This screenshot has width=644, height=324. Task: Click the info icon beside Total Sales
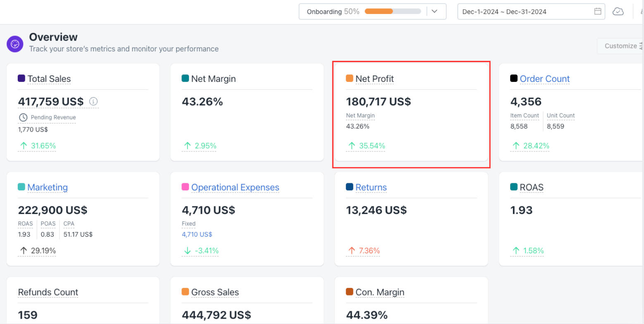(93, 101)
